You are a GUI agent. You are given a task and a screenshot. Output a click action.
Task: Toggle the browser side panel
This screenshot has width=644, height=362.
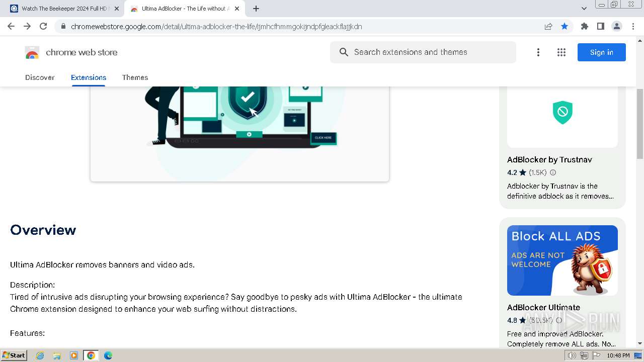coord(601,26)
